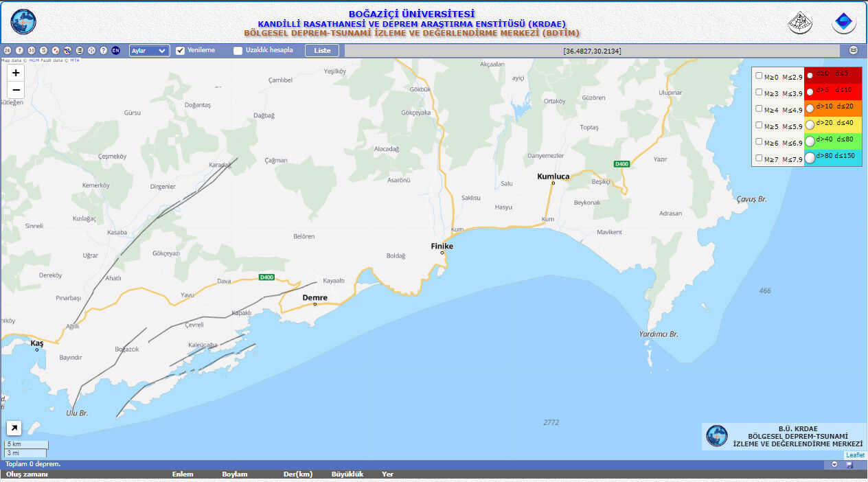Click the save disk icon in list bar
The height and width of the screenshot is (482, 868).
coord(849,465)
